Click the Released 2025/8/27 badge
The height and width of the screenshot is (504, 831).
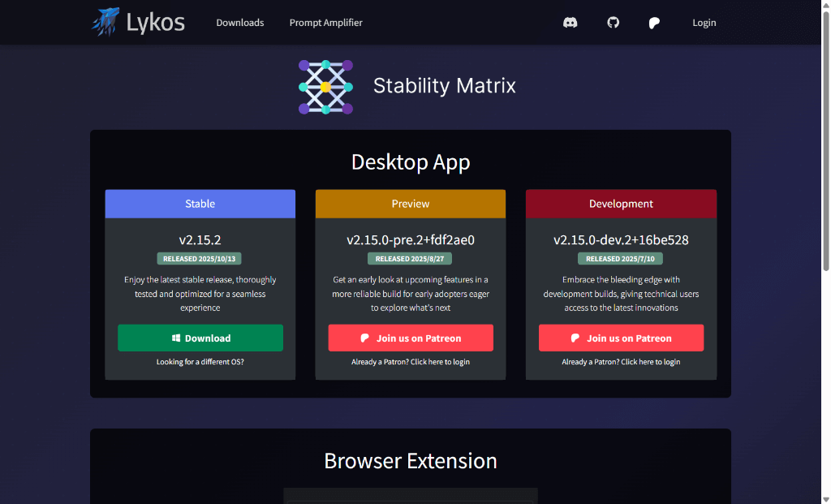411,259
